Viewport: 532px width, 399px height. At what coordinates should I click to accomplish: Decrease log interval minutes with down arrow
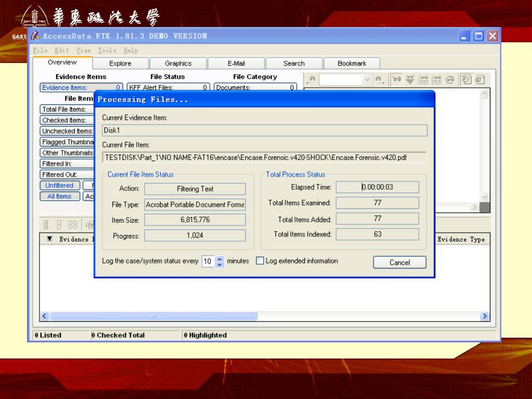tap(220, 264)
